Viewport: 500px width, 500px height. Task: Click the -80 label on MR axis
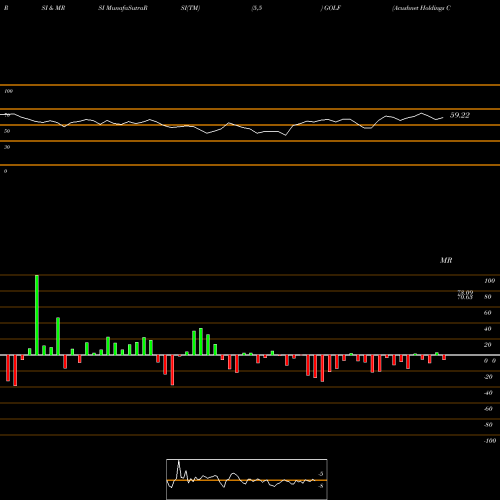click(x=488, y=425)
